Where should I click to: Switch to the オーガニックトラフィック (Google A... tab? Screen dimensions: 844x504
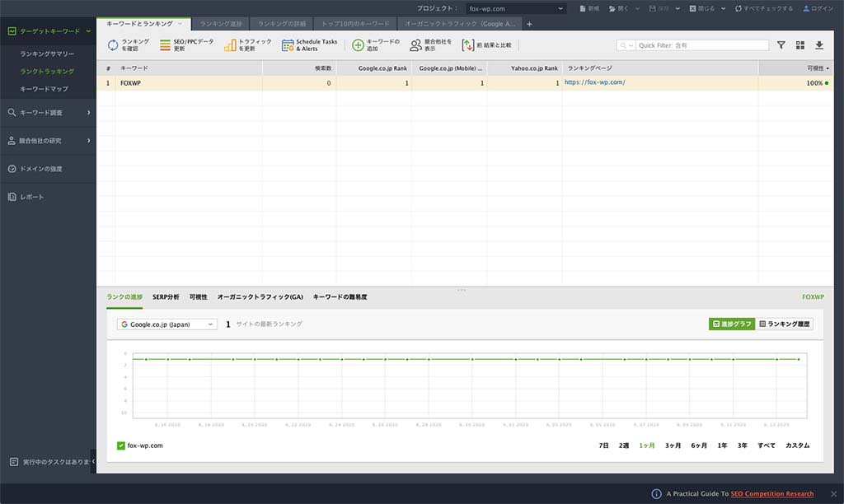(460, 24)
